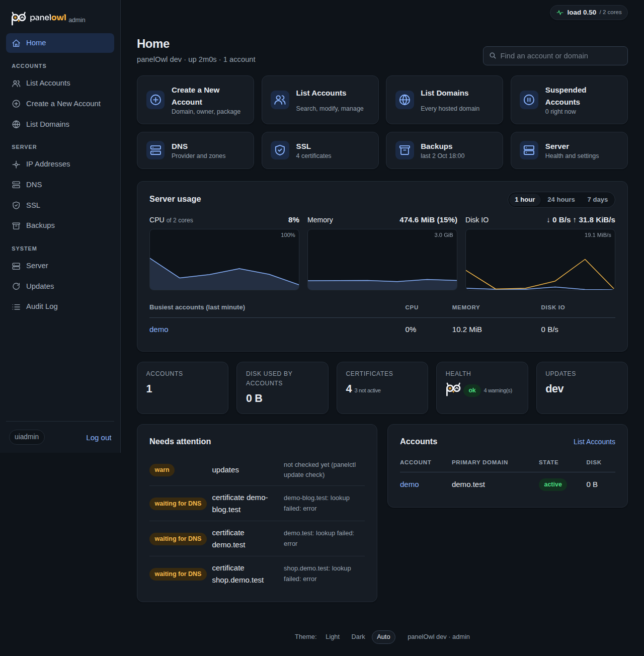Click the ok health status badge
The width and height of the screenshot is (644, 656).
click(472, 390)
